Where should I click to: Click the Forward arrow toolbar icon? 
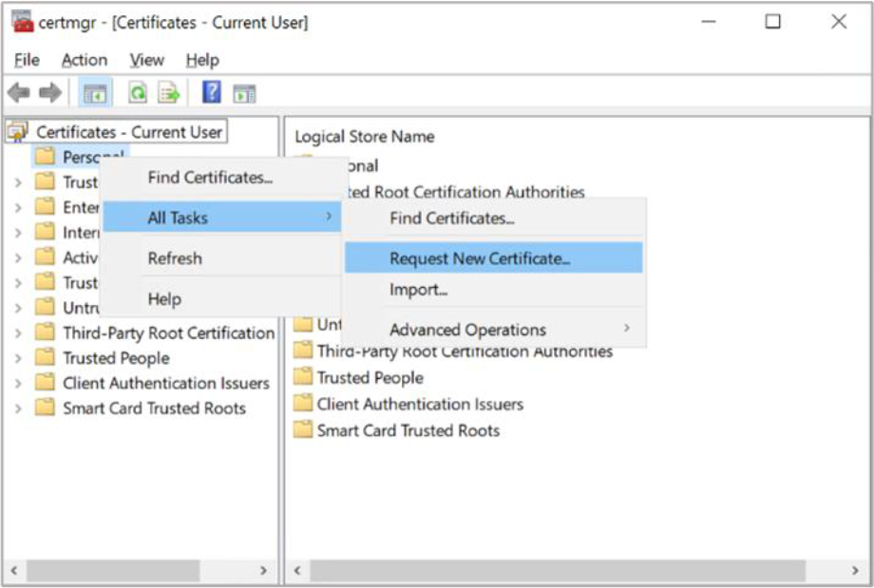point(49,93)
